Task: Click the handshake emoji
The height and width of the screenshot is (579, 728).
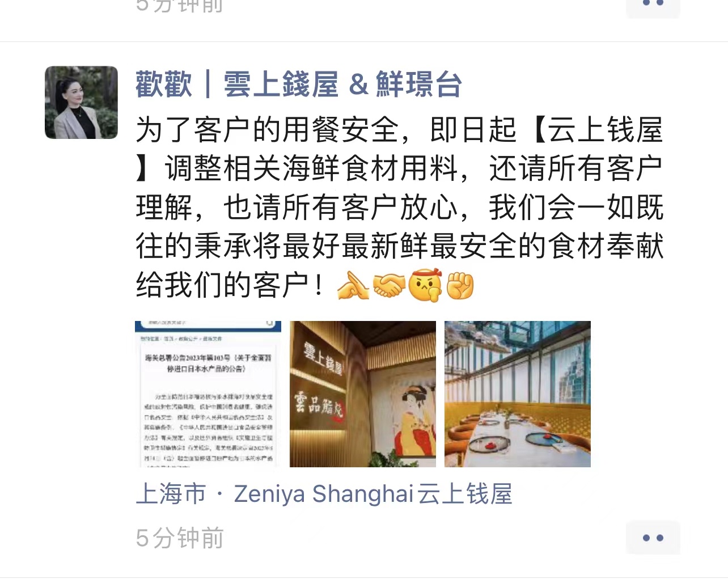Action: 389,285
